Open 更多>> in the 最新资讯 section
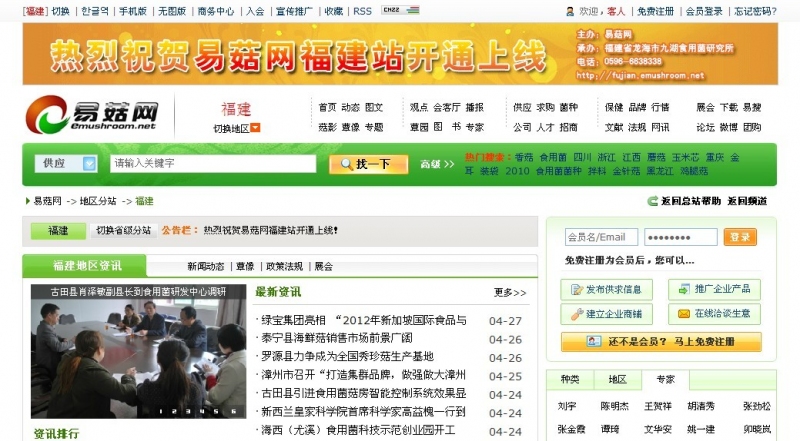 point(509,293)
